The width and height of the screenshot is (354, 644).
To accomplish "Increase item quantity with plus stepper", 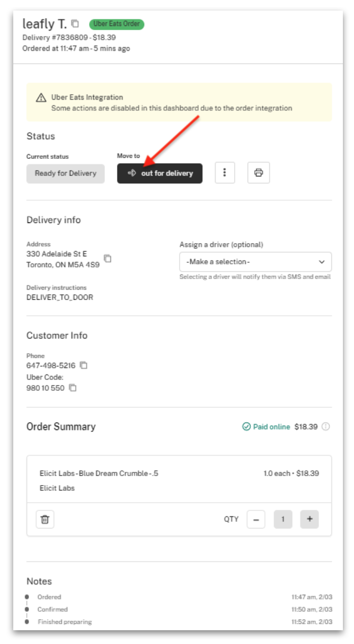I will click(309, 519).
